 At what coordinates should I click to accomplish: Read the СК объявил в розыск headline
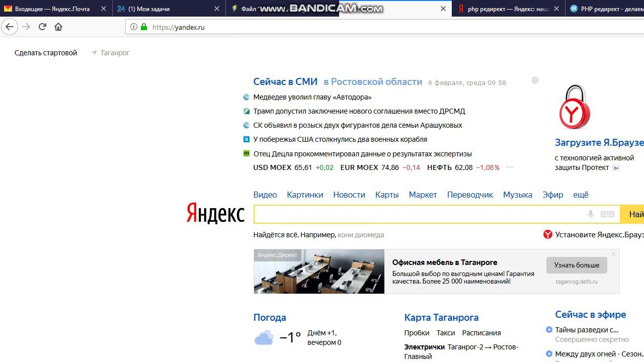click(x=358, y=125)
